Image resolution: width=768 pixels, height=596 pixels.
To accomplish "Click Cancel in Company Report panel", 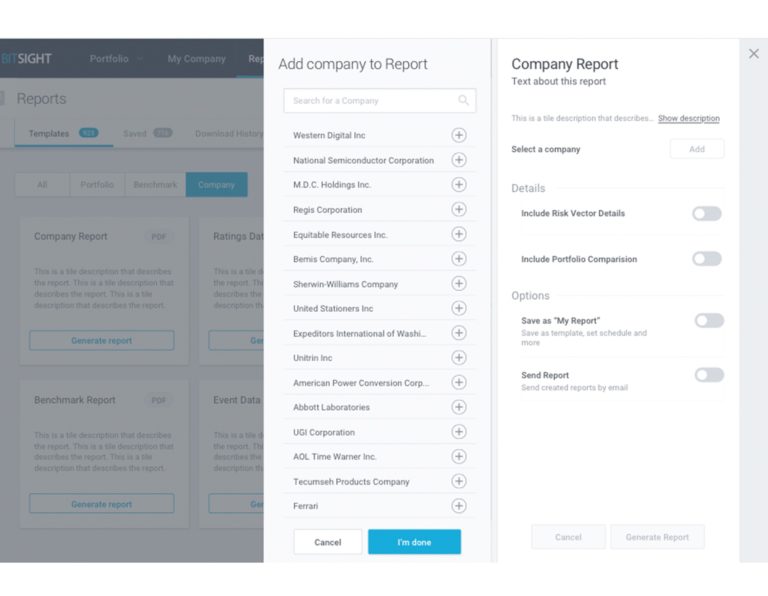I will point(568,537).
